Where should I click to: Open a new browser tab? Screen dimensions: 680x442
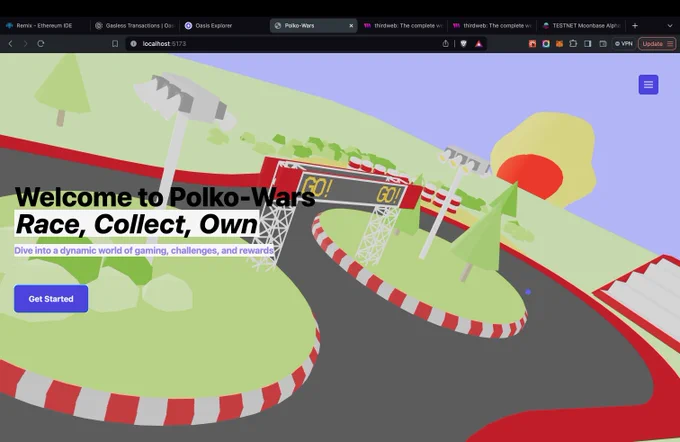tap(635, 26)
